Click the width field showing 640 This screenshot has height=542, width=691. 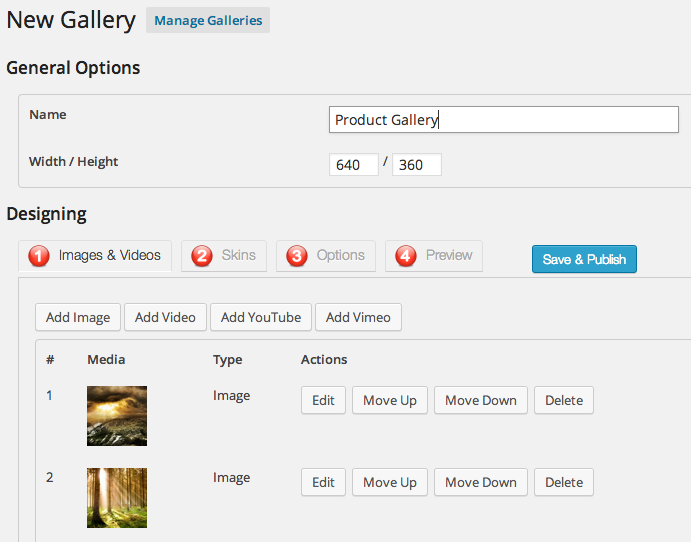[354, 165]
